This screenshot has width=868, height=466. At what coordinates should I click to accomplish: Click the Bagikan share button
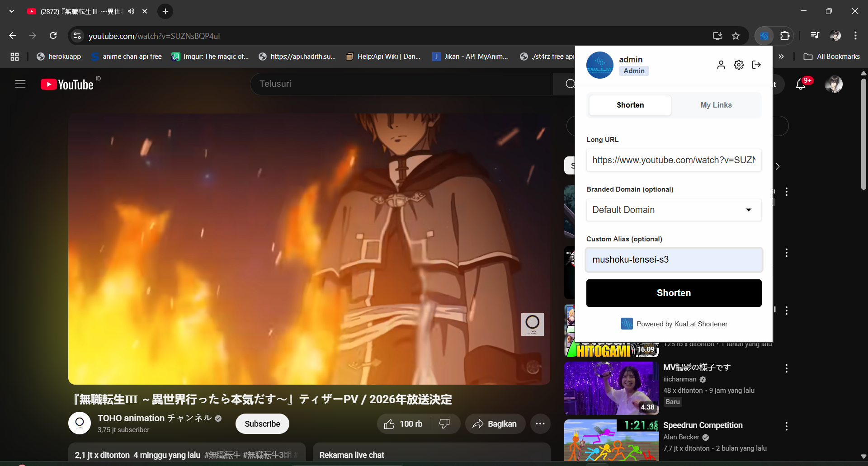tap(495, 424)
